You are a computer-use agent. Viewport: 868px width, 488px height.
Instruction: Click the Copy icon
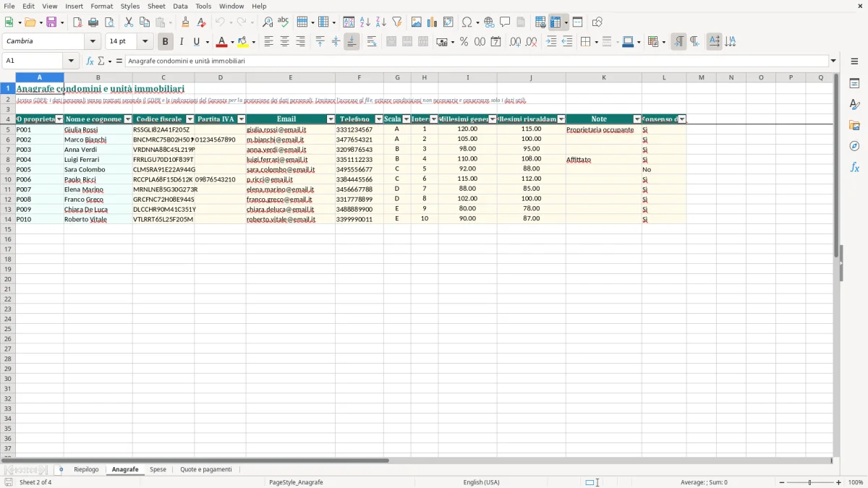pyautogui.click(x=145, y=22)
